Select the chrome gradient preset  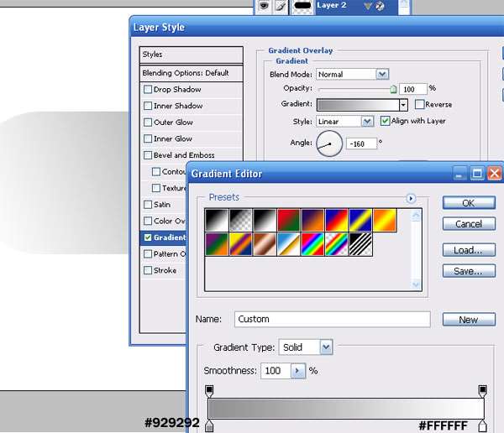[x=288, y=244]
